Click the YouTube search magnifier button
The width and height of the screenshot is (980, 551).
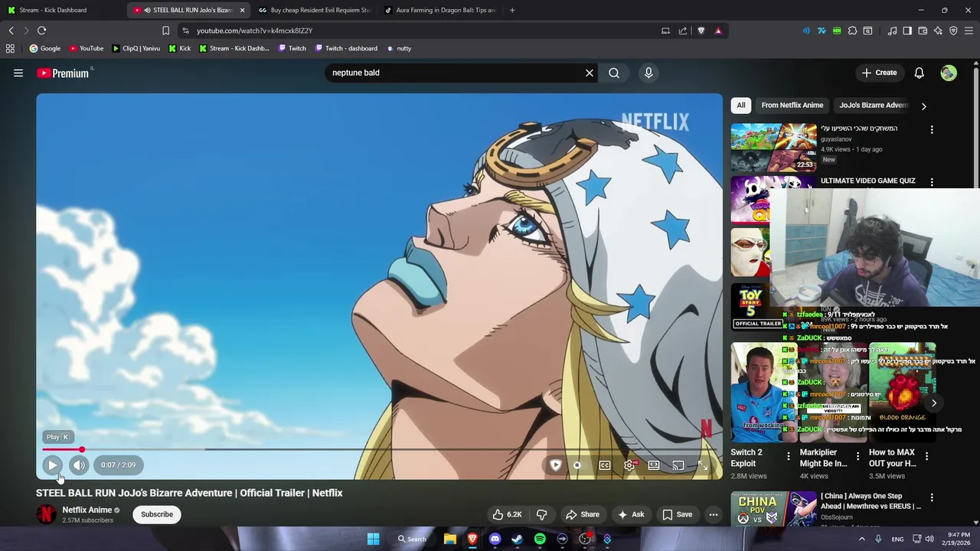coord(614,73)
